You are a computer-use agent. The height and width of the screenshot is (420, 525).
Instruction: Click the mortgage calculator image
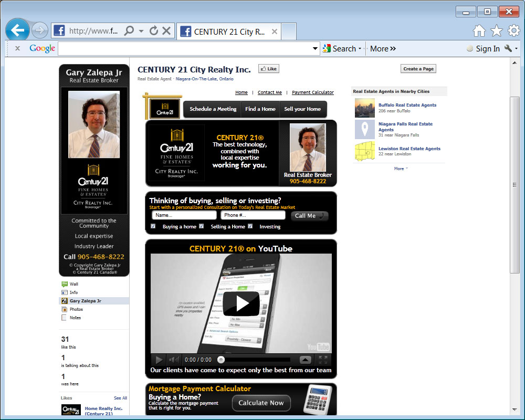coord(318,400)
